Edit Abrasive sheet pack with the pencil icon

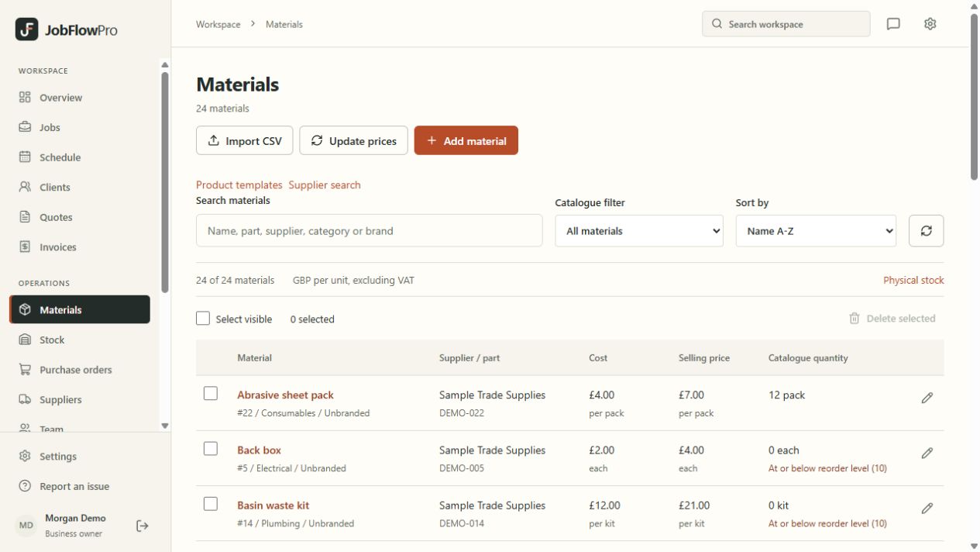click(x=927, y=398)
